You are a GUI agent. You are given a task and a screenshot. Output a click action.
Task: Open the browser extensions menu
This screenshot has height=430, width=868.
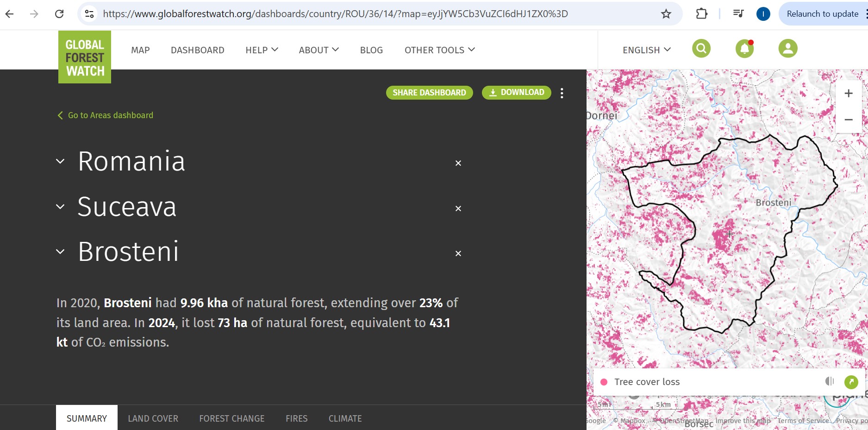(x=701, y=14)
